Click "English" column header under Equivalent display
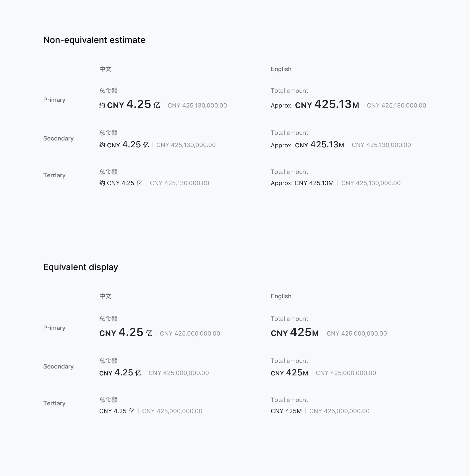 pyautogui.click(x=281, y=296)
